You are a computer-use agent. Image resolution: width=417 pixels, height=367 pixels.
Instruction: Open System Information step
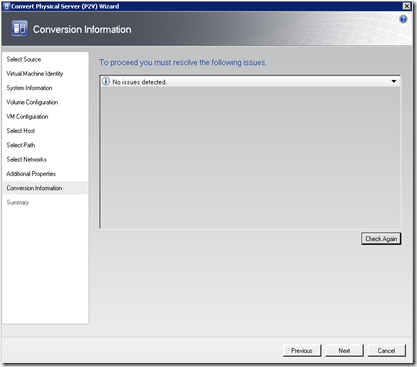(29, 88)
